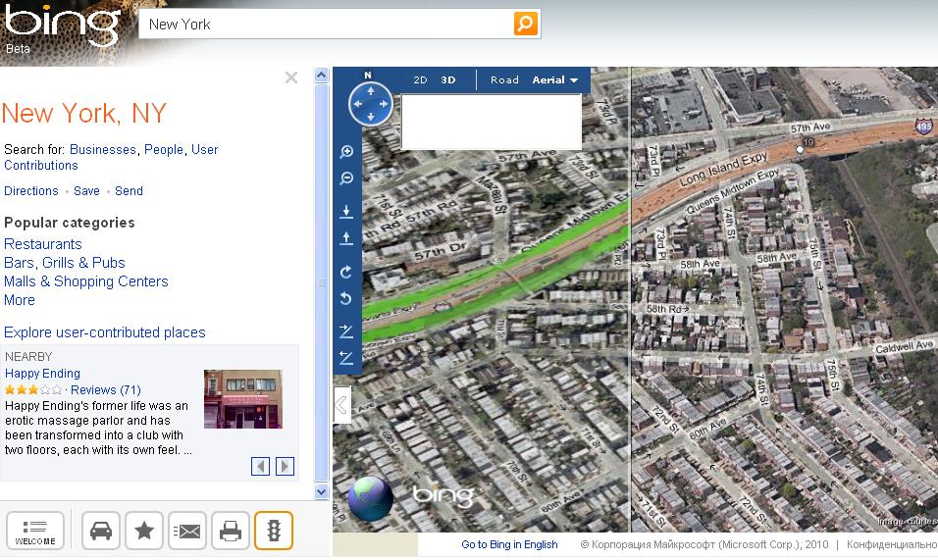The width and height of the screenshot is (938, 560).
Task: Open saved places star icon
Action: click(x=143, y=531)
